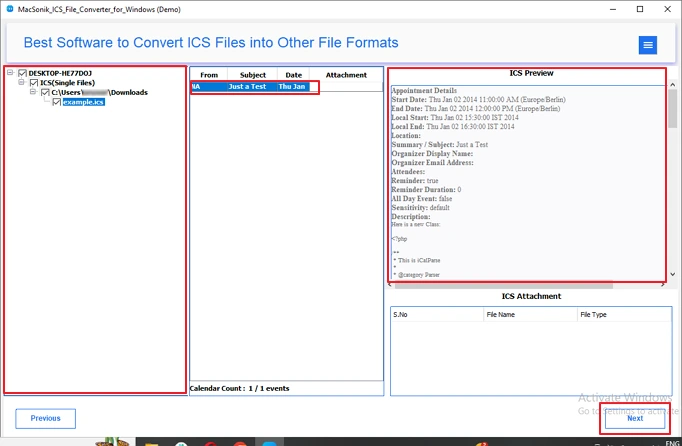Close the MacSonik converter window

[x=668, y=9]
